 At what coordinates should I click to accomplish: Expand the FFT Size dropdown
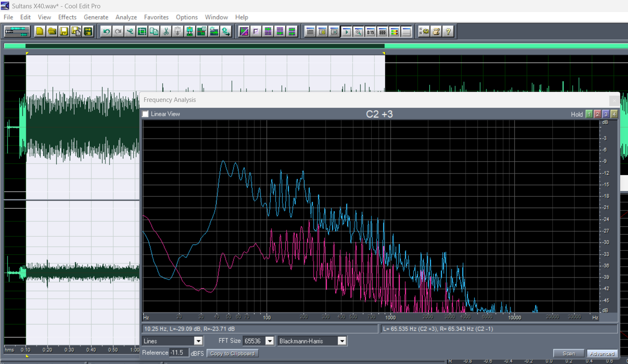click(269, 341)
